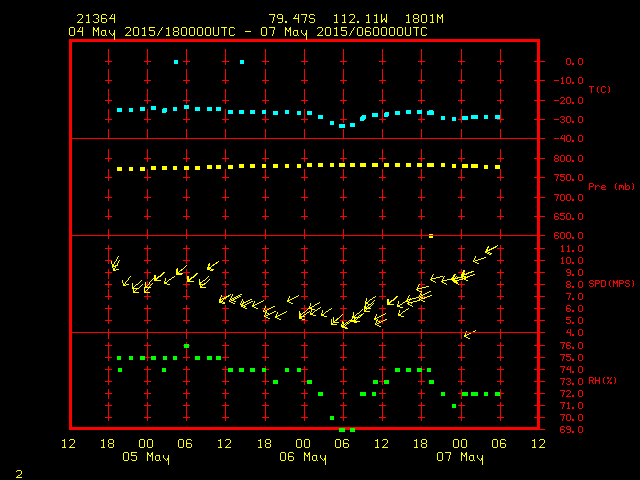Click the -10.0 temperature tick value
The height and width of the screenshot is (480, 640).
(x=569, y=80)
